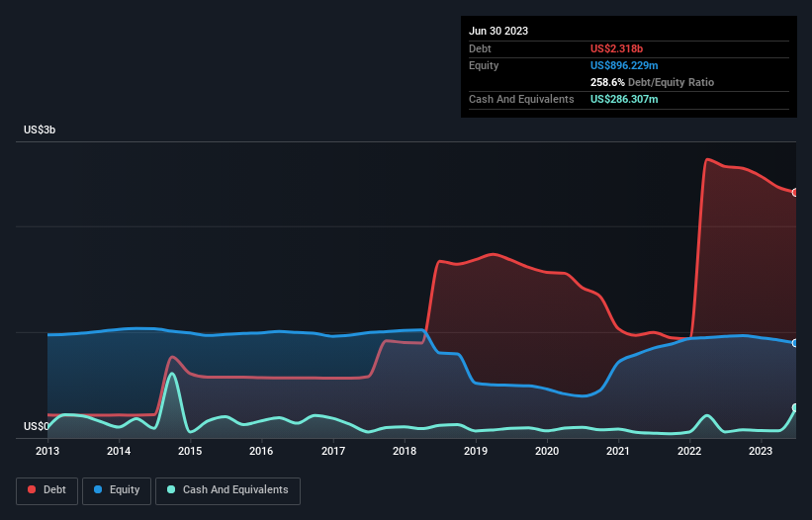Click the 2022 axis label
This screenshot has width=812, height=520.
tap(689, 451)
